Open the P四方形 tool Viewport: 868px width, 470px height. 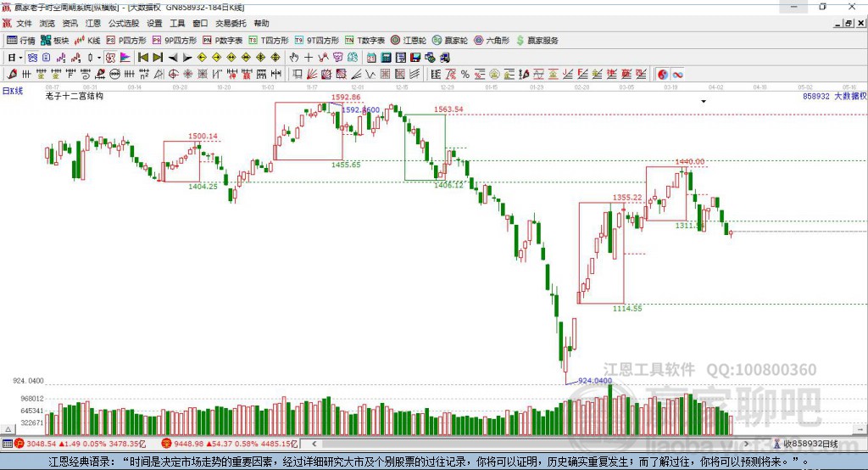(x=126, y=41)
